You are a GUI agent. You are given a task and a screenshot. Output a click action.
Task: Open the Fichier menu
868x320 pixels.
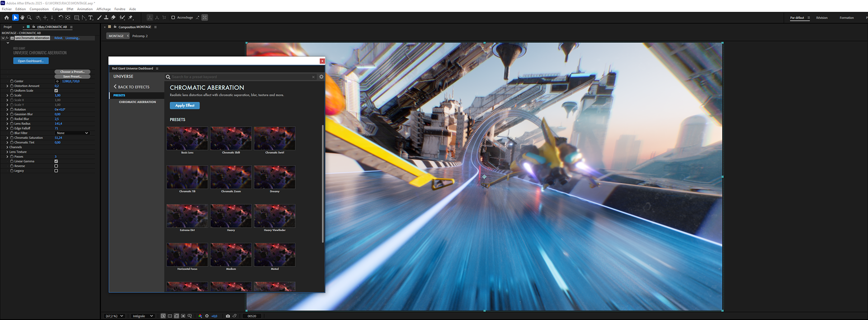click(7, 9)
